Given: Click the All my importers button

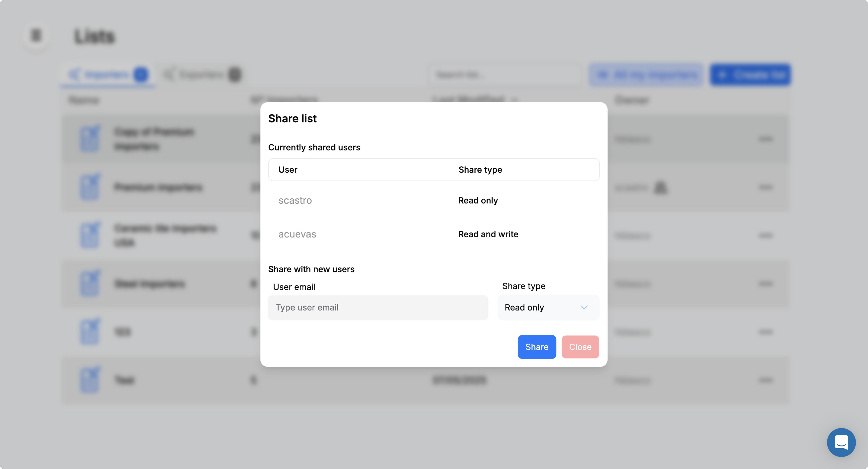Looking at the screenshot, I should pyautogui.click(x=646, y=74).
